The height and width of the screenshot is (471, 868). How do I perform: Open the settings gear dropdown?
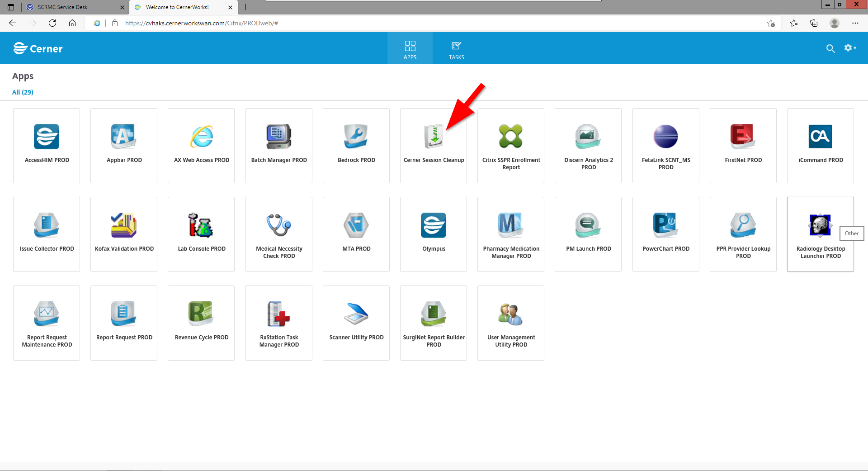(850, 48)
